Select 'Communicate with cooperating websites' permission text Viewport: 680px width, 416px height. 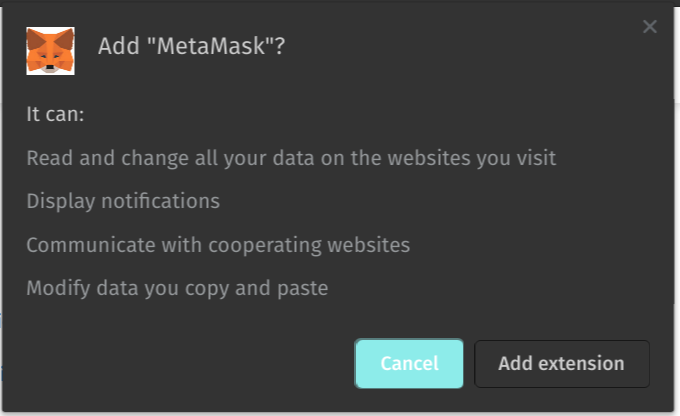(218, 245)
